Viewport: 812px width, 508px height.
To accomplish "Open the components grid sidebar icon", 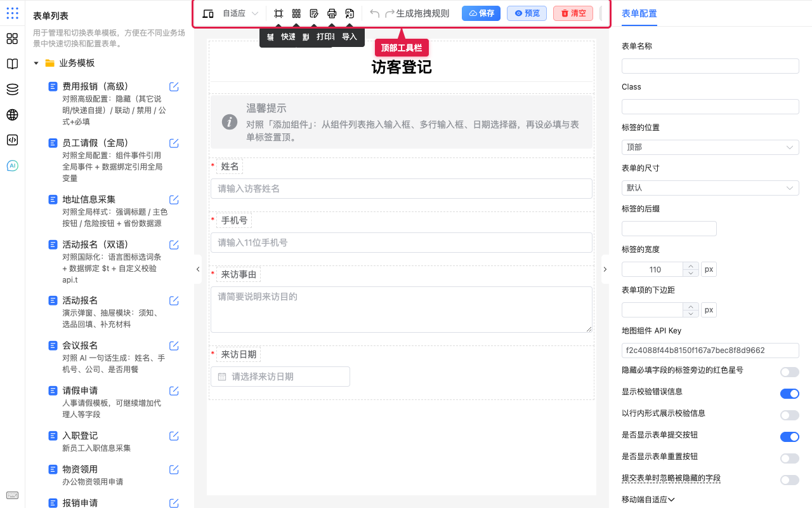I will tap(12, 39).
